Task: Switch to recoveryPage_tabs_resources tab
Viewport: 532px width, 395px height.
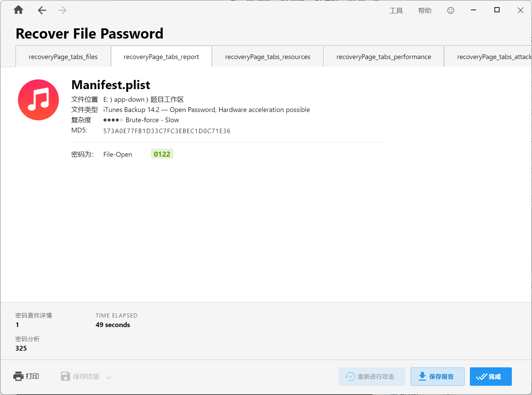Action: click(x=268, y=57)
